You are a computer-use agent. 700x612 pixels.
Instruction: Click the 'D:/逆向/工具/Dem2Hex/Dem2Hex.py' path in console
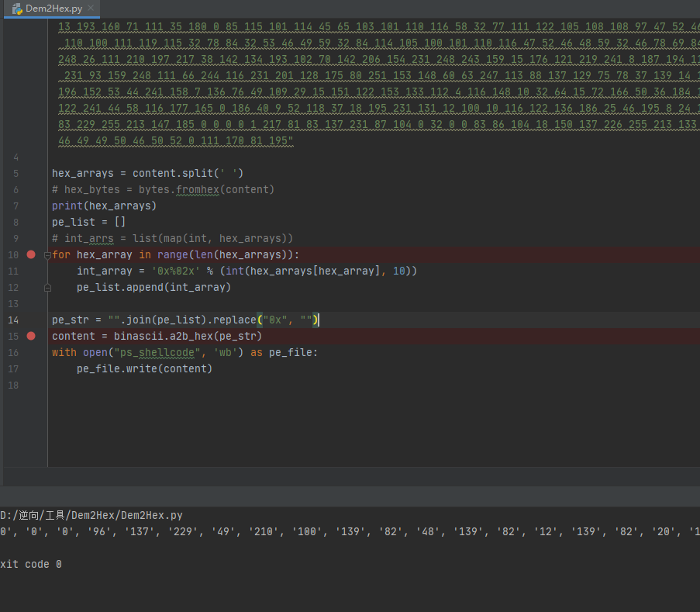91,516
